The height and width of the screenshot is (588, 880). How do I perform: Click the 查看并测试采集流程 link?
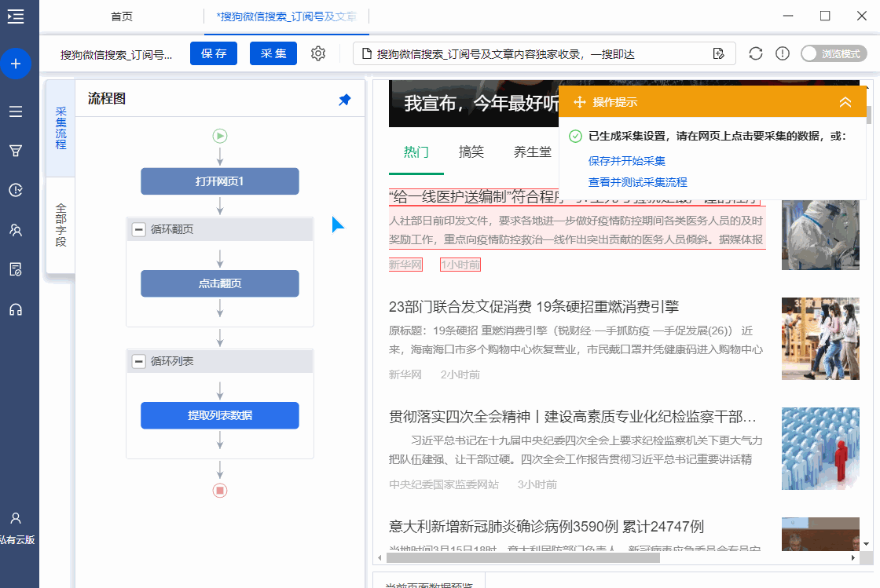637,182
